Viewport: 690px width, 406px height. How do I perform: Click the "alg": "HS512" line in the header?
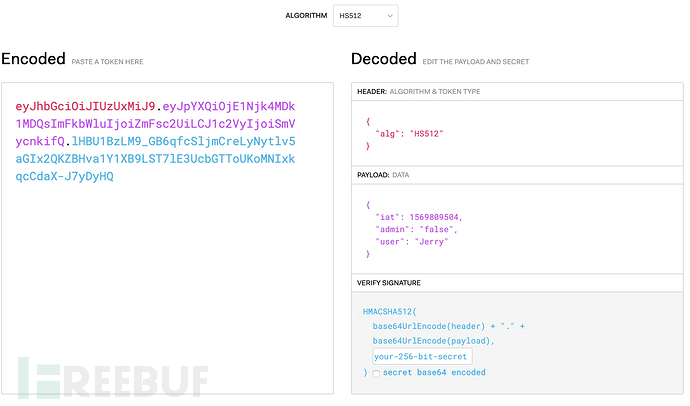pyautogui.click(x=412, y=133)
